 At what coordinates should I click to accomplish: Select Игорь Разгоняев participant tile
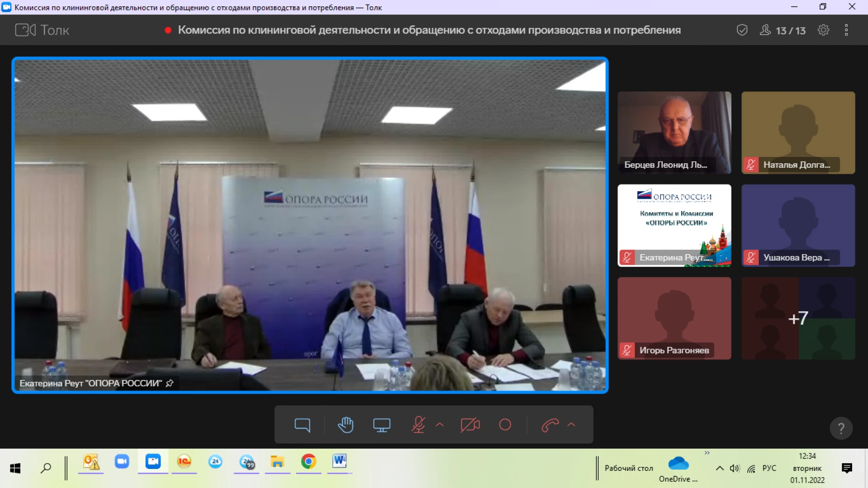click(x=674, y=318)
